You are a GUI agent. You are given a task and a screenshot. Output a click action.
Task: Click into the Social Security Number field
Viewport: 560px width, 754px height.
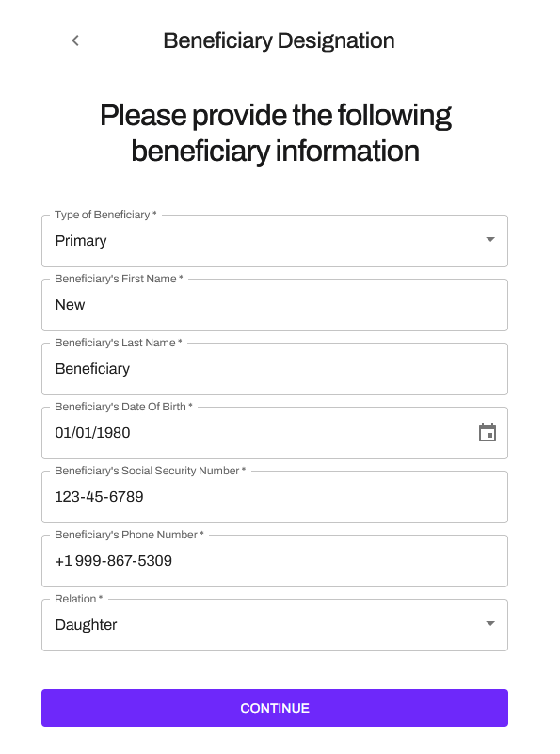275,497
